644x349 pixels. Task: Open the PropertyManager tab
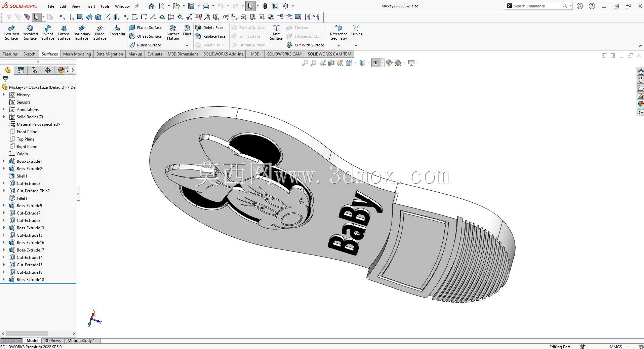point(21,70)
